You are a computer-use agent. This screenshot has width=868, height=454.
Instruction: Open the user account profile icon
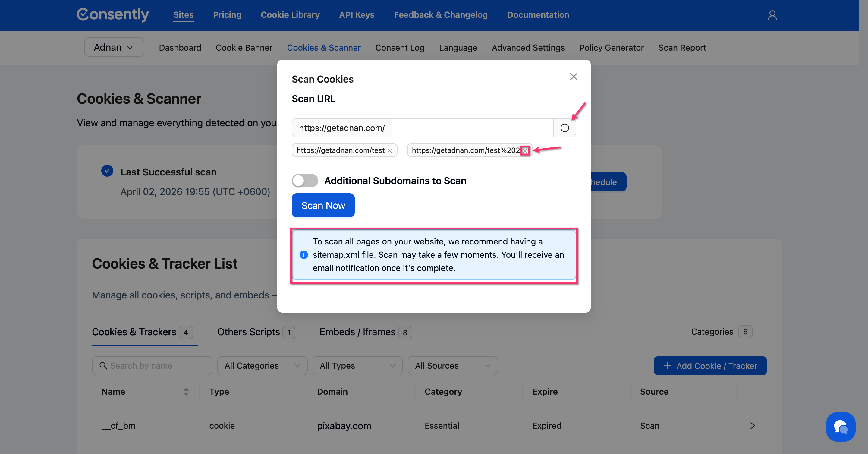click(772, 15)
